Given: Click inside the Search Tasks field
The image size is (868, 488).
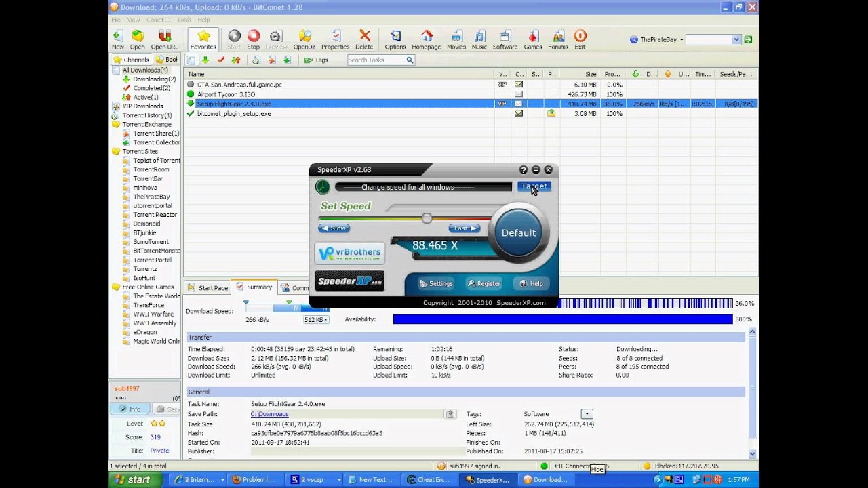Looking at the screenshot, I should [x=376, y=60].
